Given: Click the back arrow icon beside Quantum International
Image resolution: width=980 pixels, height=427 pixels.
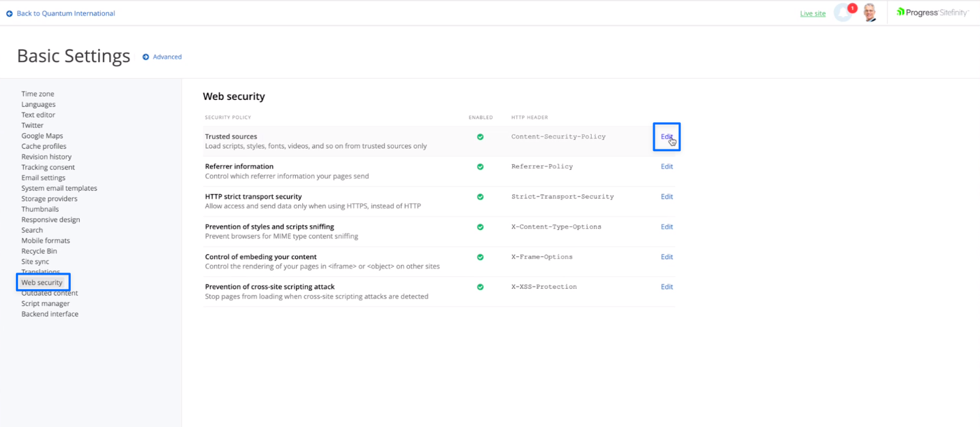Looking at the screenshot, I should (9, 13).
